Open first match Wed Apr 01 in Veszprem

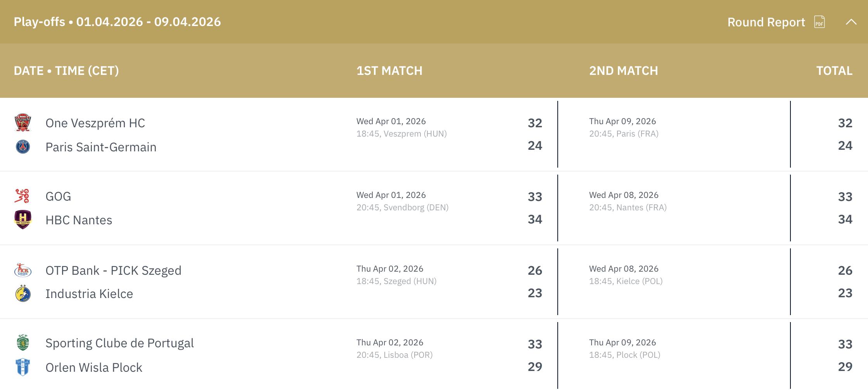pos(401,127)
